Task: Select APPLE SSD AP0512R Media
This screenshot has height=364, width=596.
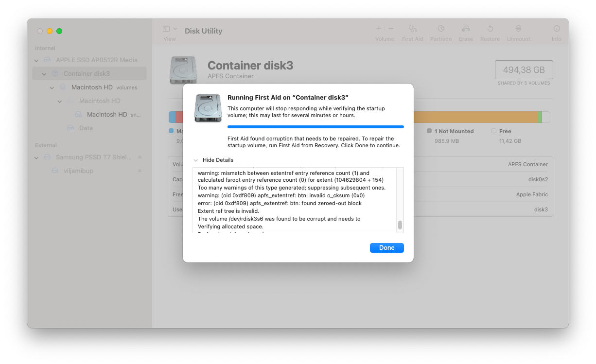Action: [x=89, y=60]
